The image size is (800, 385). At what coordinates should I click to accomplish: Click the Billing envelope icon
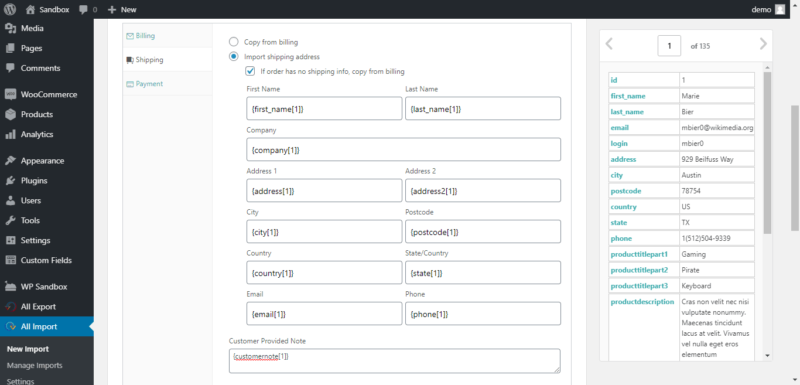(130, 36)
